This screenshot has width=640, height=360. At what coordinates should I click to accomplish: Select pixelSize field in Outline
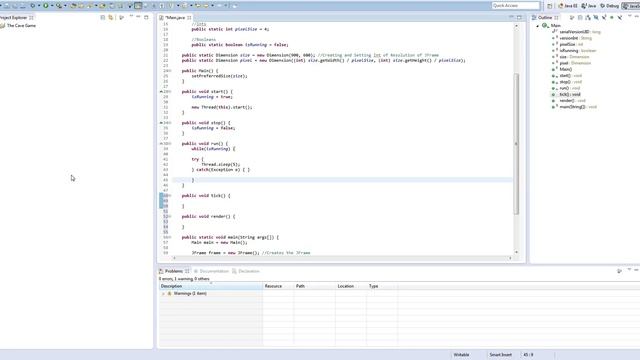coord(567,44)
